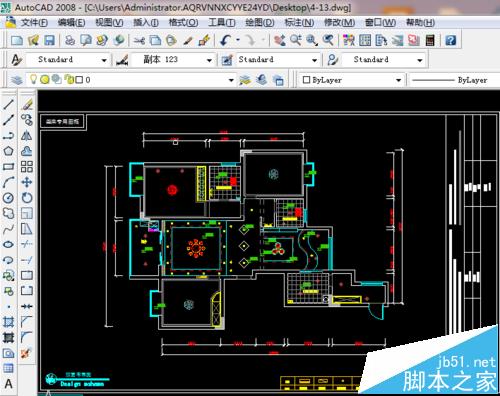The height and width of the screenshot is (396, 500).
Task: Open the table style Standard dropdown
Action: (x=278, y=60)
